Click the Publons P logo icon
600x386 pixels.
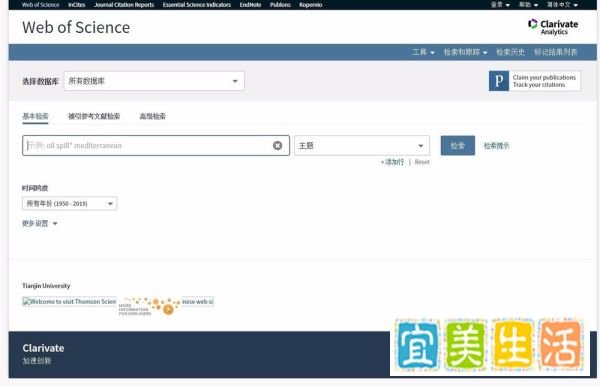click(499, 81)
